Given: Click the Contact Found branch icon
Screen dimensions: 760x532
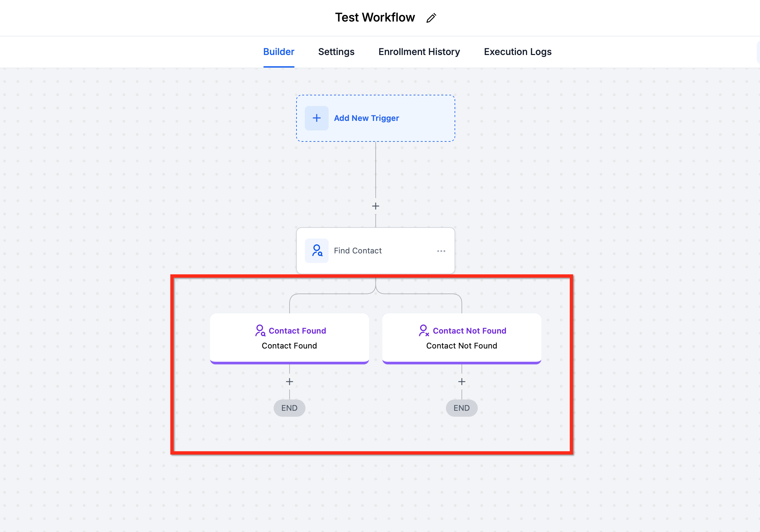Looking at the screenshot, I should (260, 331).
